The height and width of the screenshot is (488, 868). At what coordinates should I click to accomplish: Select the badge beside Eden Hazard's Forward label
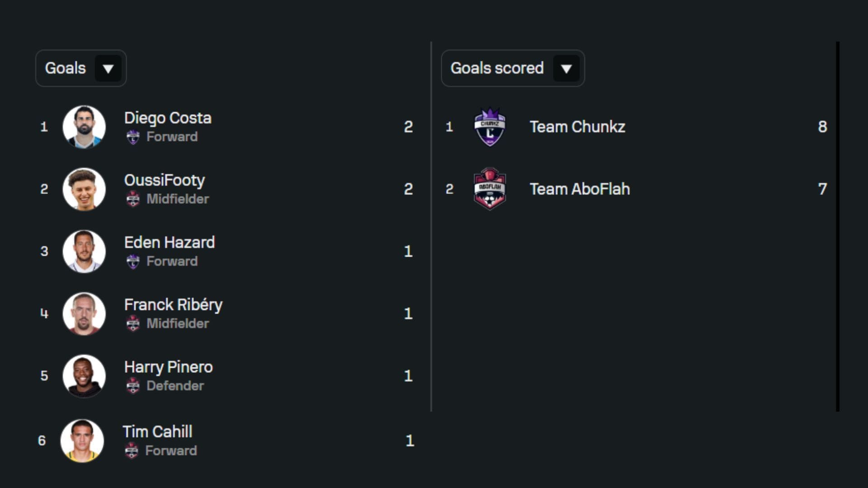coord(133,261)
